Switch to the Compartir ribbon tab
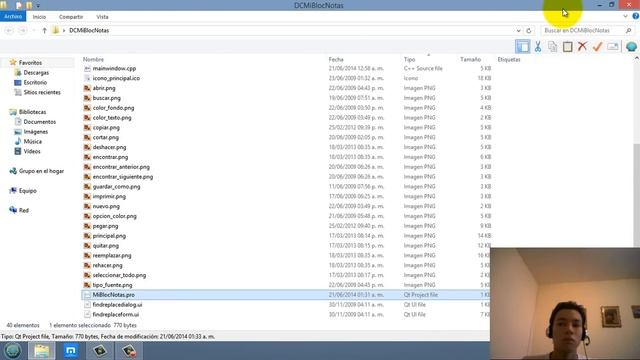Viewport: 640px width, 360px height. pyautogui.click(x=71, y=17)
